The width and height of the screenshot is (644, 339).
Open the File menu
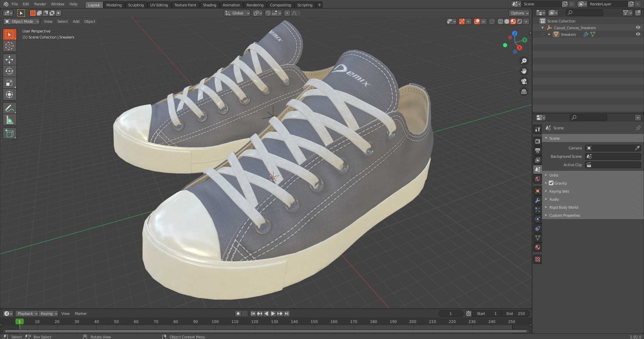[15, 4]
